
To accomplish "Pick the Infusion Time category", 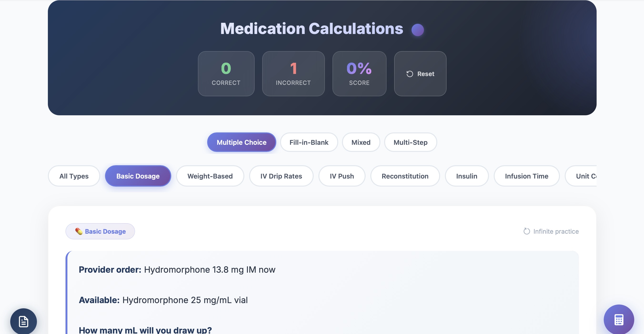I will click(x=527, y=176).
